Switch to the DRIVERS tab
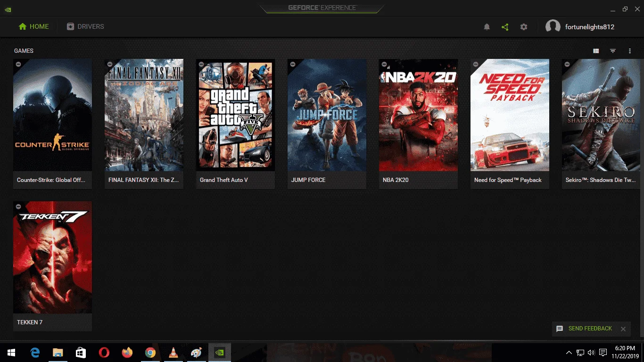This screenshot has width=644, height=362. point(85,27)
